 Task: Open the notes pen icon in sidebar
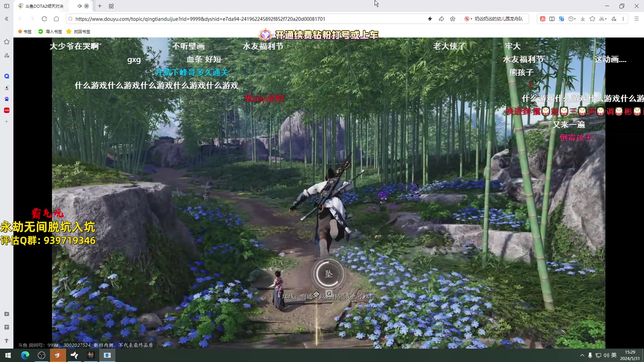(x=6, y=55)
